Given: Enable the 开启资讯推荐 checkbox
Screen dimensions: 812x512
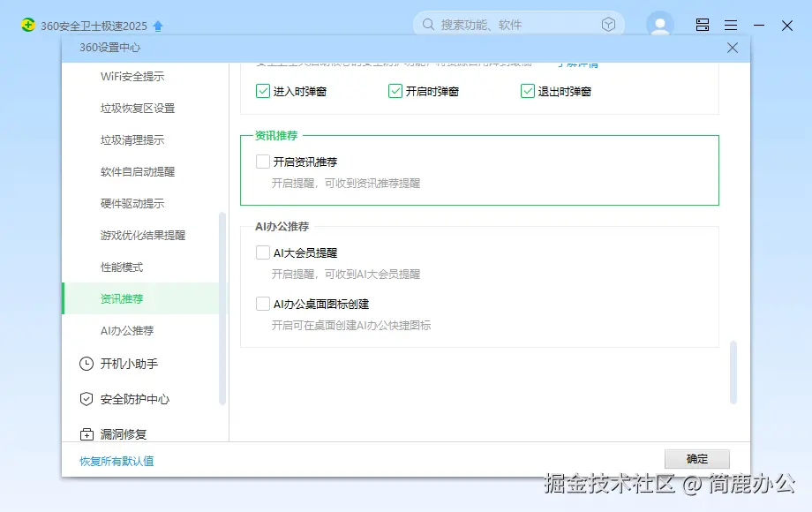Looking at the screenshot, I should [262, 162].
